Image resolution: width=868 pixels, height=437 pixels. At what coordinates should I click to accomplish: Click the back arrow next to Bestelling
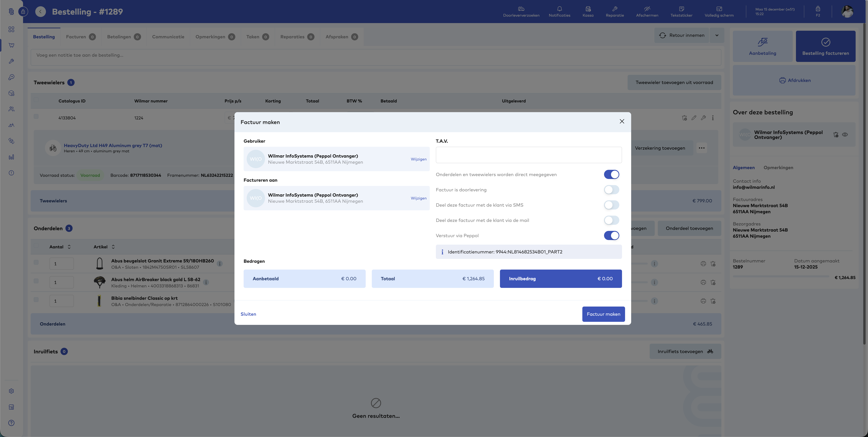pos(41,12)
